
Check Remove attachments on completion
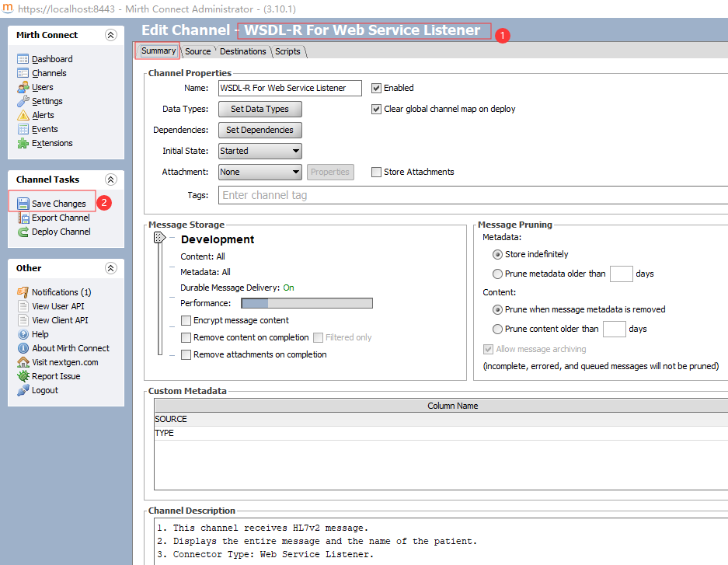tap(186, 354)
